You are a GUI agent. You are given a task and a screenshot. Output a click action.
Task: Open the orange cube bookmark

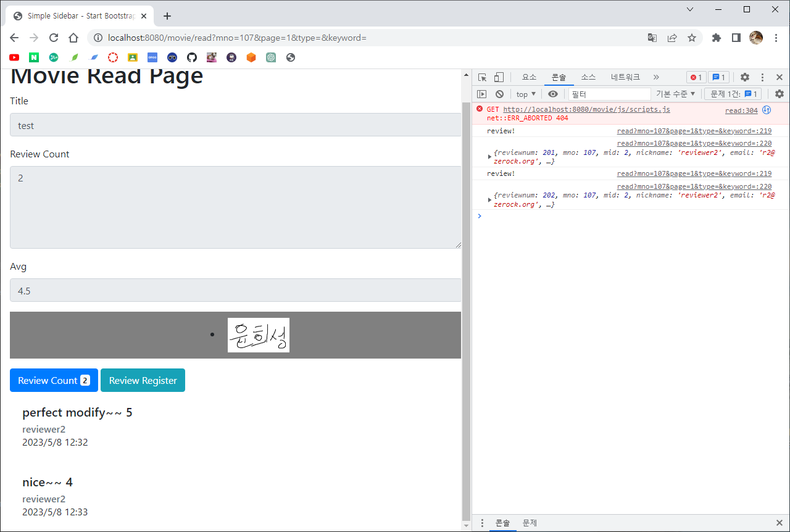(x=251, y=57)
